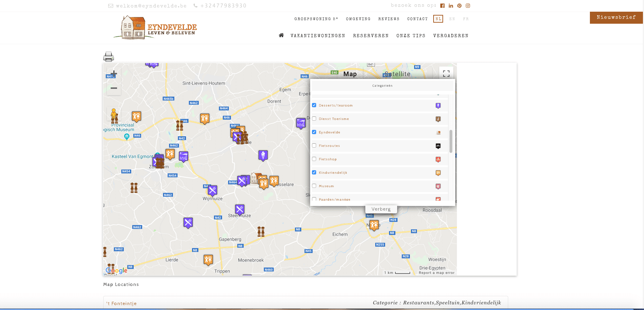644x310 pixels.
Task: Open the Vergaderen menu item
Action: (x=451, y=36)
